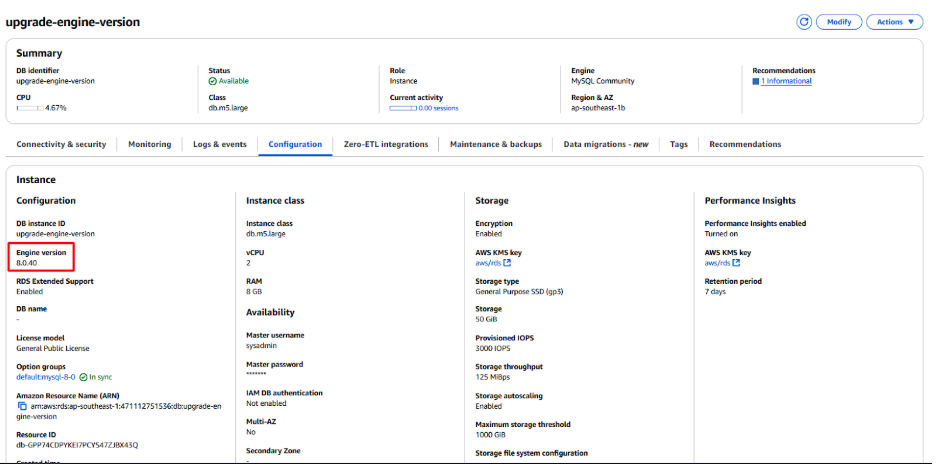This screenshot has width=937, height=464.
Task: Click the CPU percentage 4.67%
Action: 56,108
